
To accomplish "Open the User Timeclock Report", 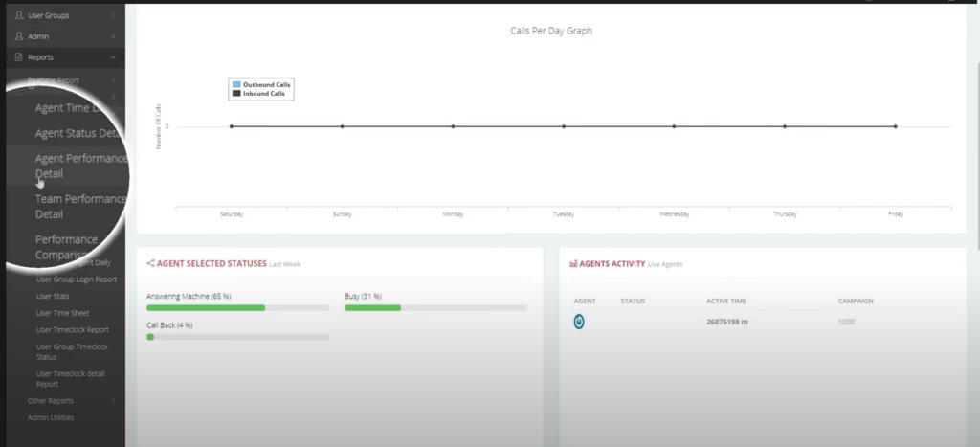I will [73, 329].
